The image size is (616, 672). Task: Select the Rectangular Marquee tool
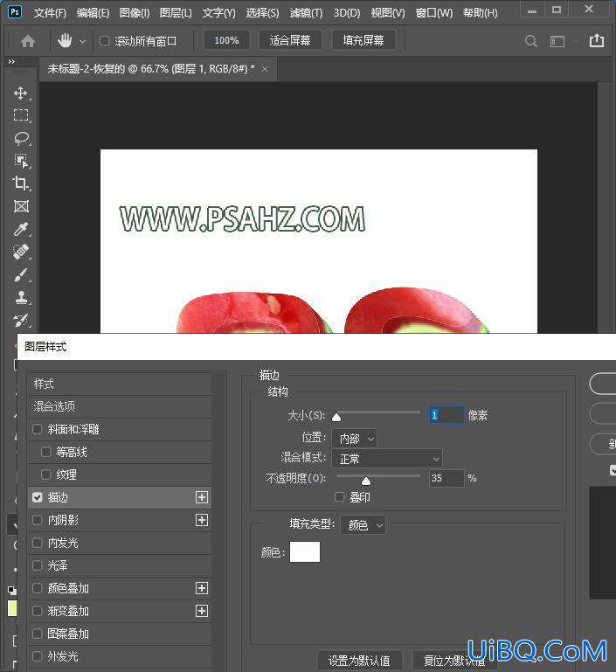tap(21, 115)
